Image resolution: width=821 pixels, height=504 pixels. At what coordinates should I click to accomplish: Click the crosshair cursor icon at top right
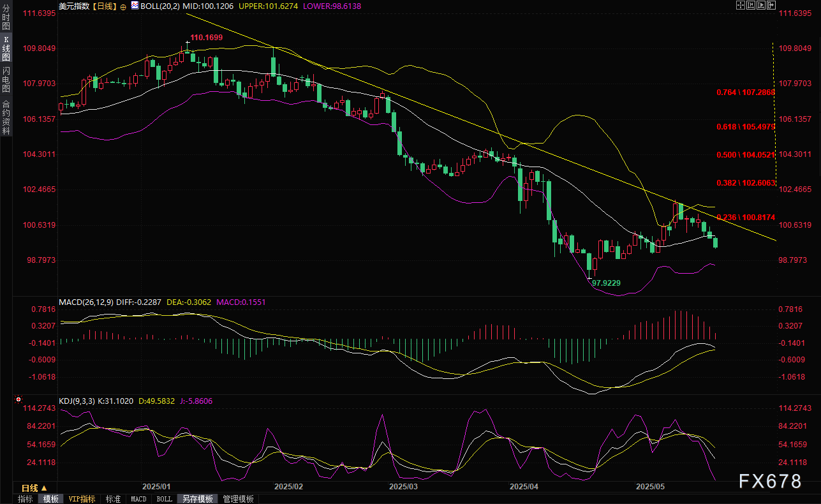click(740, 5)
